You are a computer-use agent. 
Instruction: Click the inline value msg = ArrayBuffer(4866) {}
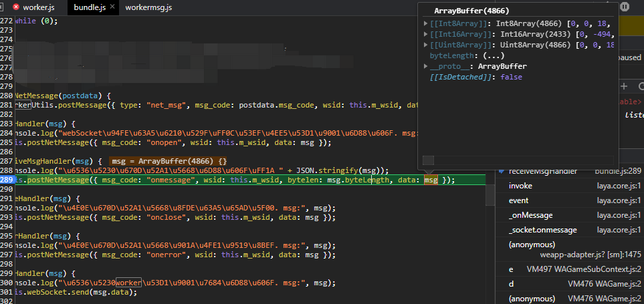point(169,161)
